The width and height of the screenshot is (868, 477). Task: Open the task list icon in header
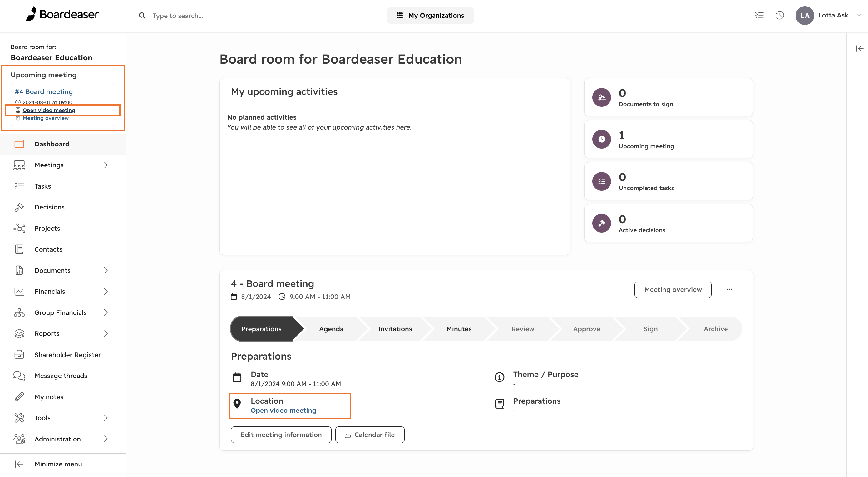pos(759,15)
